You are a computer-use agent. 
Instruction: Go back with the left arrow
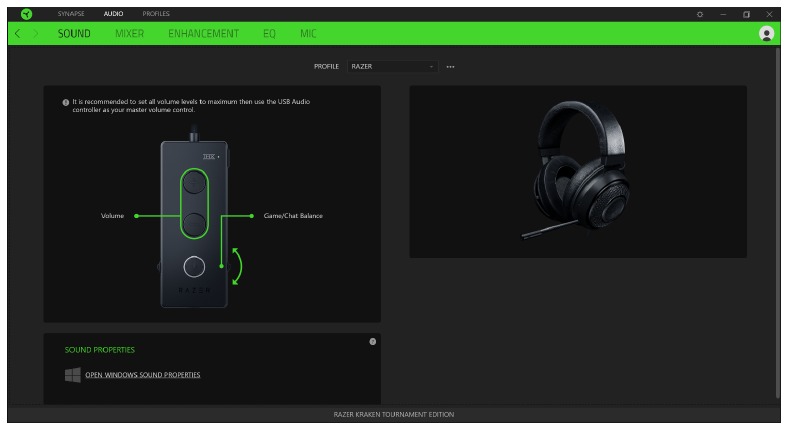pos(18,34)
